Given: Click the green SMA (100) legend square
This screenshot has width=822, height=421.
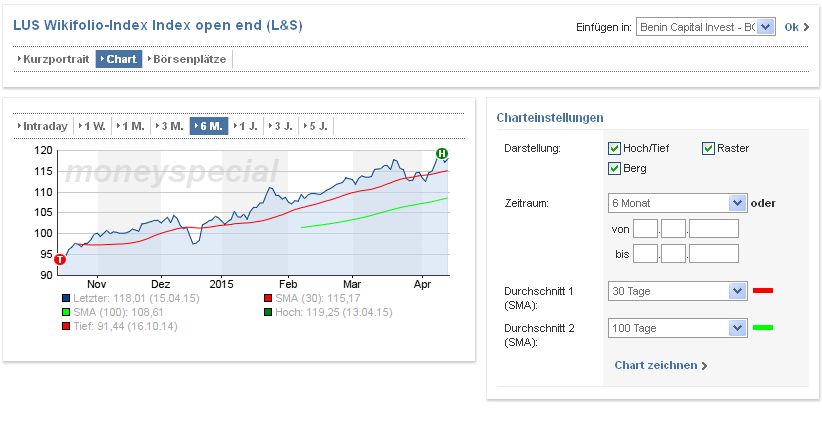Looking at the screenshot, I should [x=65, y=312].
